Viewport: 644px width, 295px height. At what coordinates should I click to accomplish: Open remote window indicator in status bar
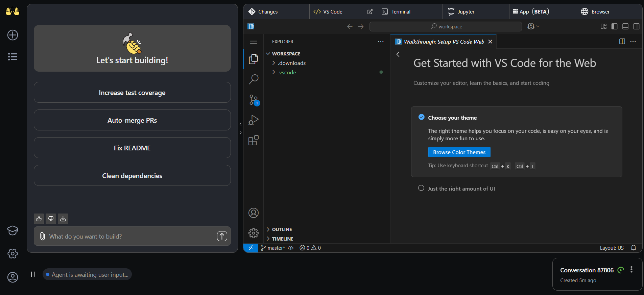251,248
